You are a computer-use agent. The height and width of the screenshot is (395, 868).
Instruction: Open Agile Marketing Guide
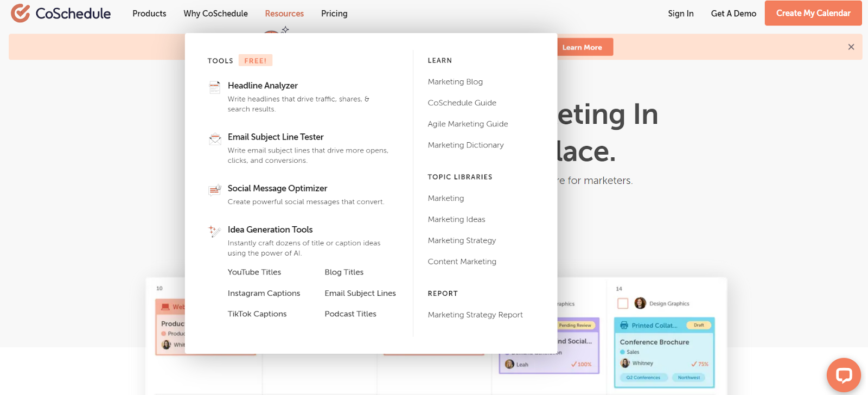tap(468, 124)
